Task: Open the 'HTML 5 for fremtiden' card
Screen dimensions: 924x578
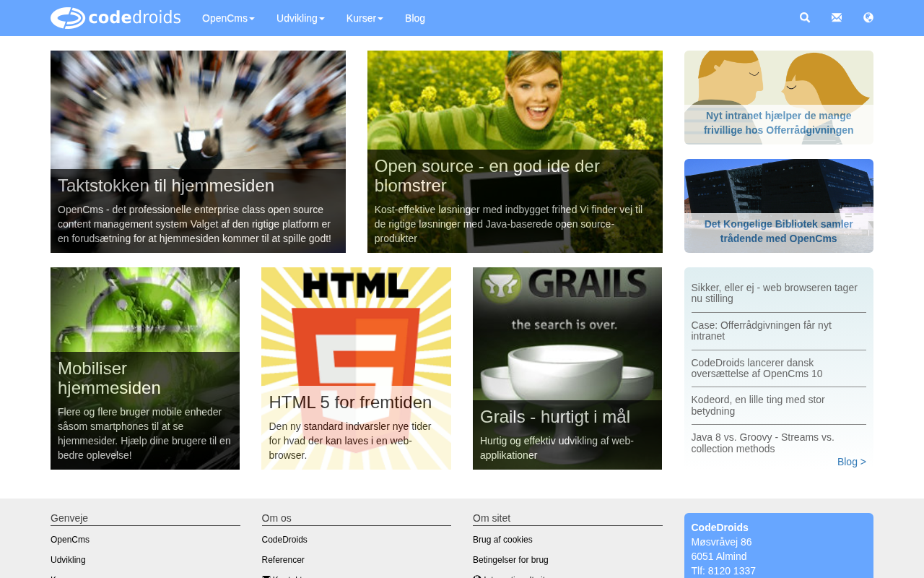Action: [356, 368]
